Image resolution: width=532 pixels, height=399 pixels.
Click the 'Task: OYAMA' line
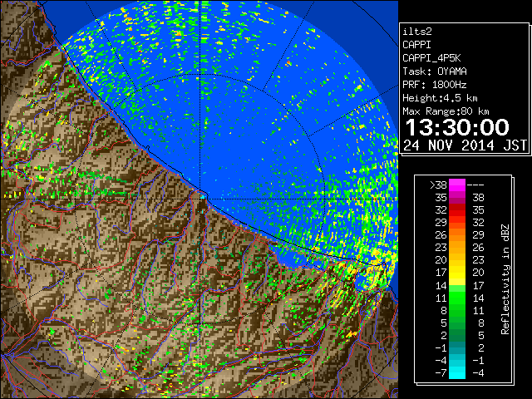[435, 71]
